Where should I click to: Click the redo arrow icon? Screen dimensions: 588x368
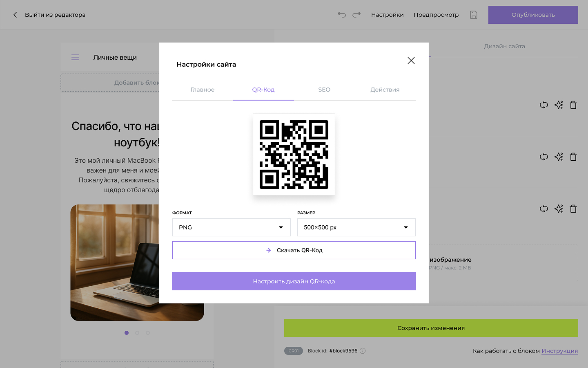click(x=356, y=15)
